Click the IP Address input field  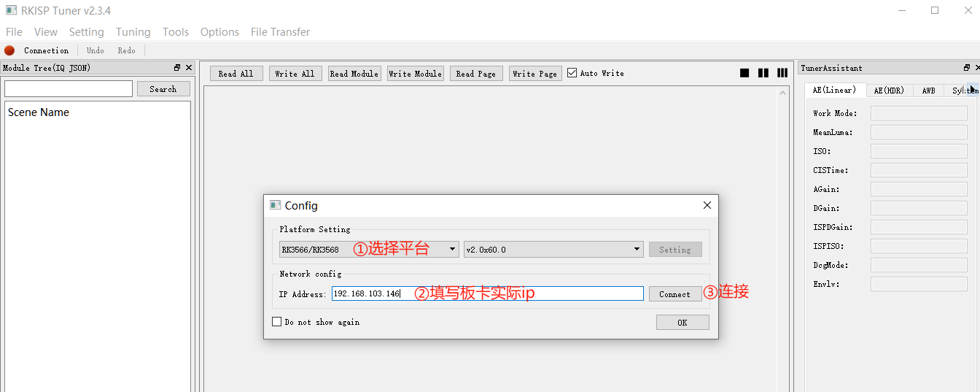tap(487, 293)
